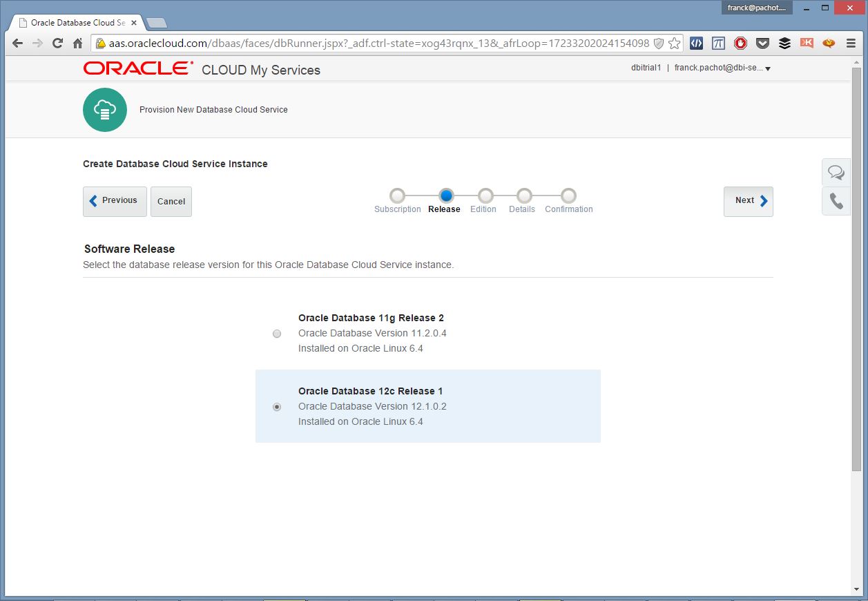Jump to the Details wizard step
This screenshot has width=868, height=601.
524,196
